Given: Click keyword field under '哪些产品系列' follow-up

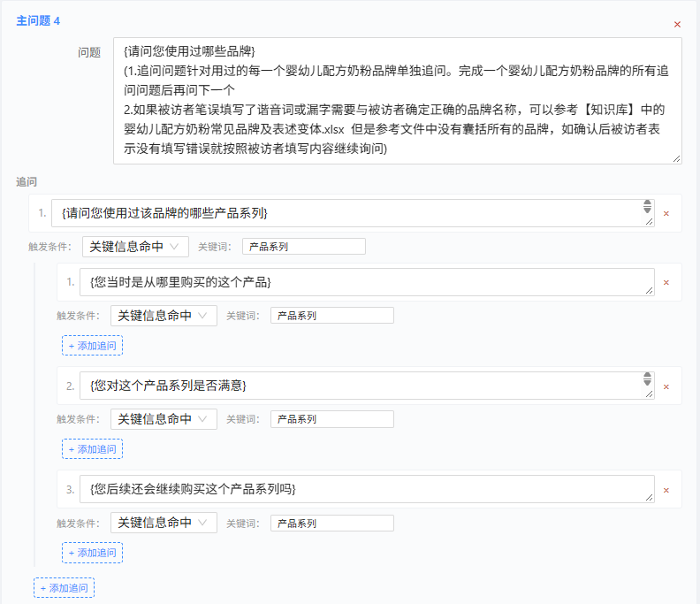Looking at the screenshot, I should tap(304, 247).
